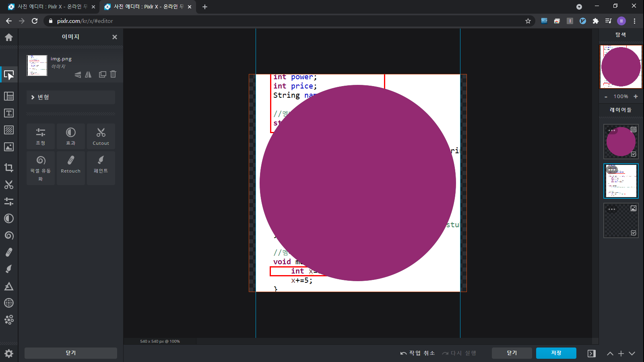Select the code image layer thumbnail

pyautogui.click(x=621, y=181)
